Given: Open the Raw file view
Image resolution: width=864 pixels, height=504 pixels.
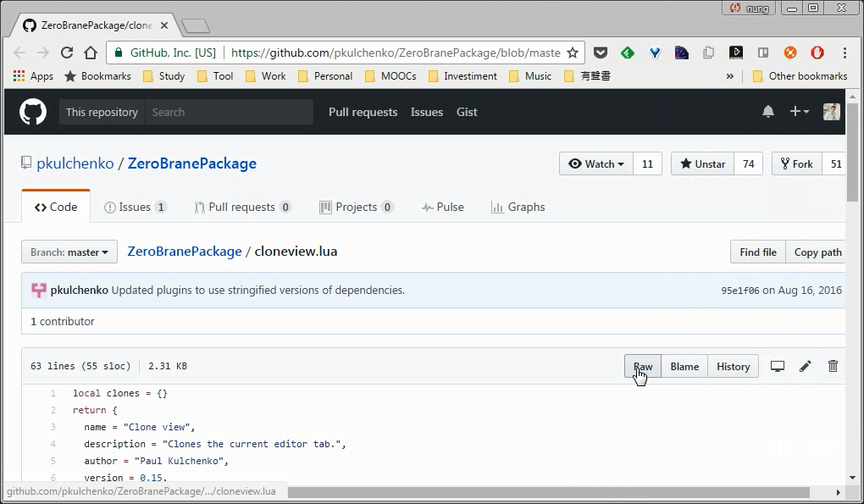Looking at the screenshot, I should (x=642, y=366).
